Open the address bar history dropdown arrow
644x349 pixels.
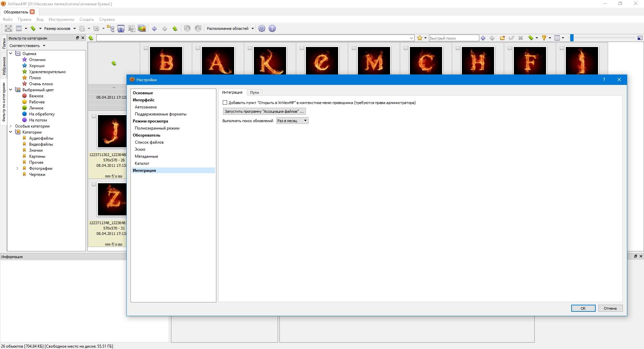(x=412, y=38)
